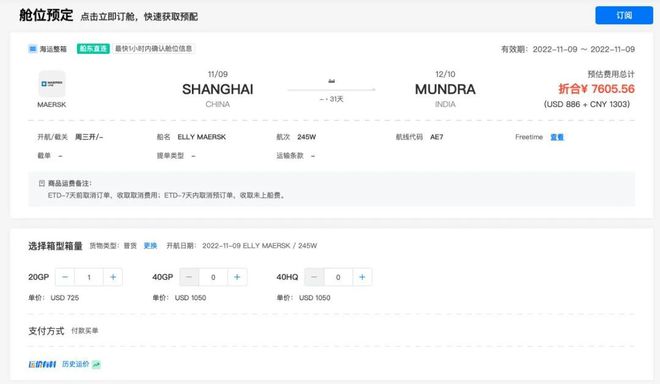
Task: Click the 20GP quantity input field
Action: pos(89,277)
